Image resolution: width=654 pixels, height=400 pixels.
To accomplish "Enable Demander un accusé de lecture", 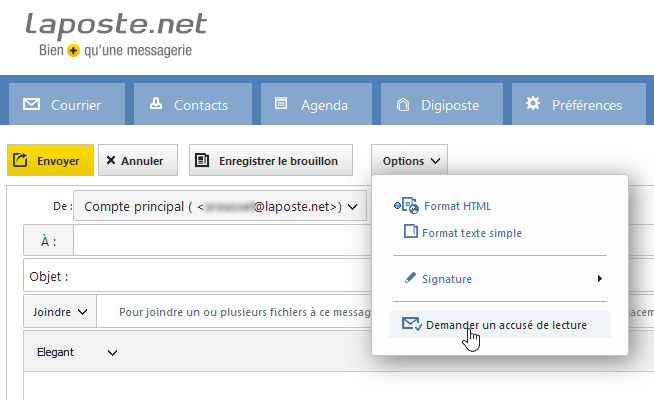I will [x=500, y=325].
